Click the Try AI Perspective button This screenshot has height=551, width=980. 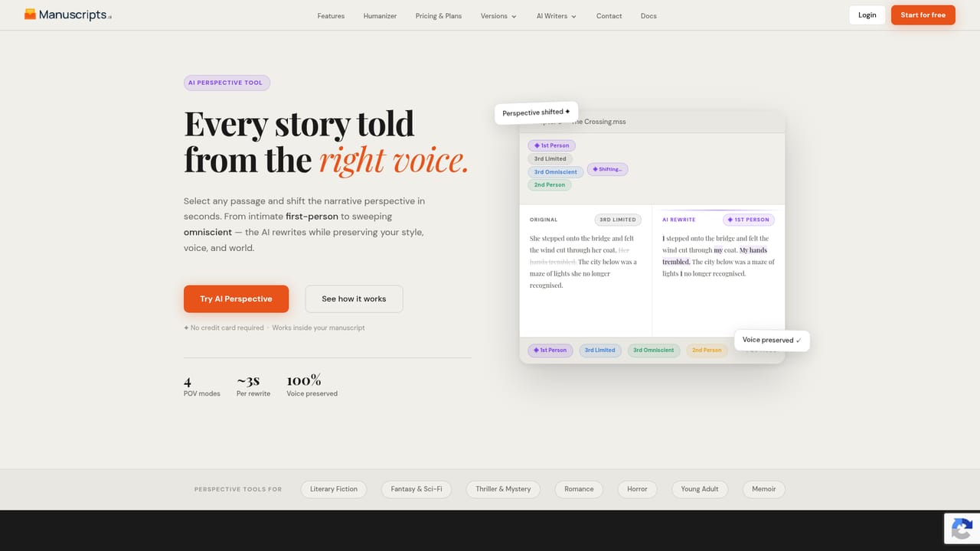236,299
